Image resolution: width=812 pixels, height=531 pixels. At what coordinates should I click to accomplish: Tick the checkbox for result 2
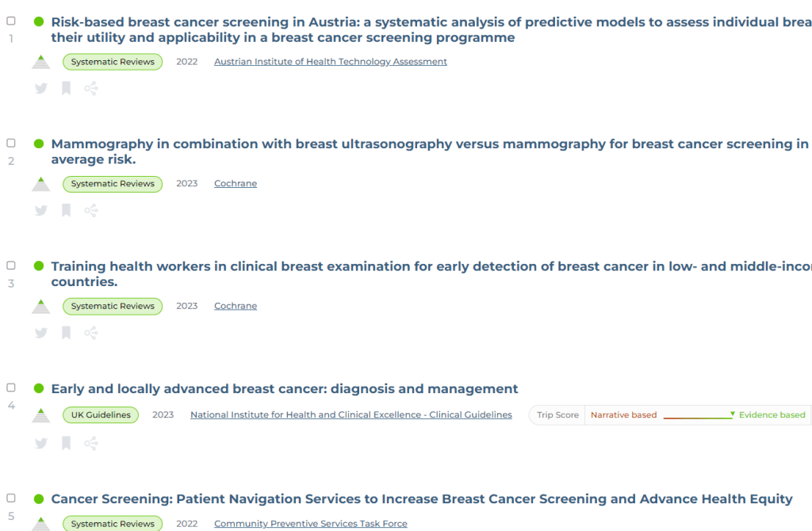(x=11, y=143)
